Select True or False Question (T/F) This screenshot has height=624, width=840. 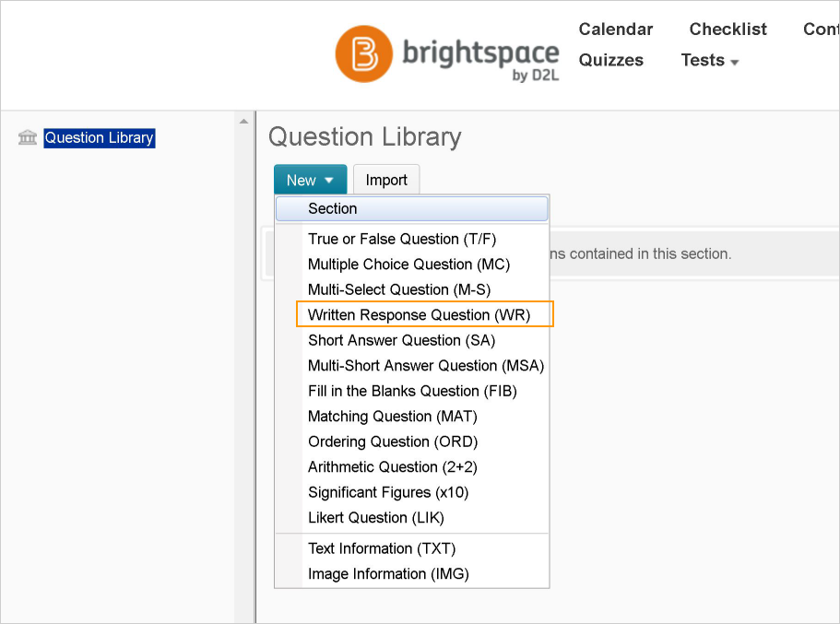pos(402,240)
